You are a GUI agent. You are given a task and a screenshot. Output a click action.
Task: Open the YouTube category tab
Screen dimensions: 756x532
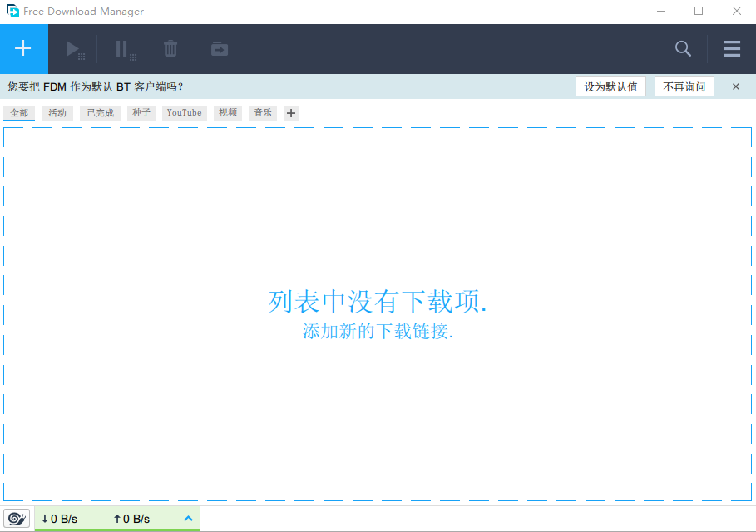click(x=184, y=112)
